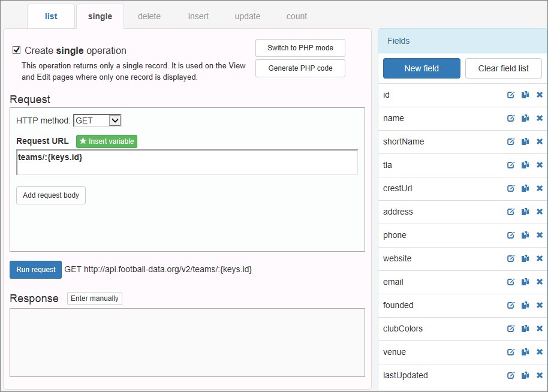Open the HTTP method dropdown

[x=97, y=120]
